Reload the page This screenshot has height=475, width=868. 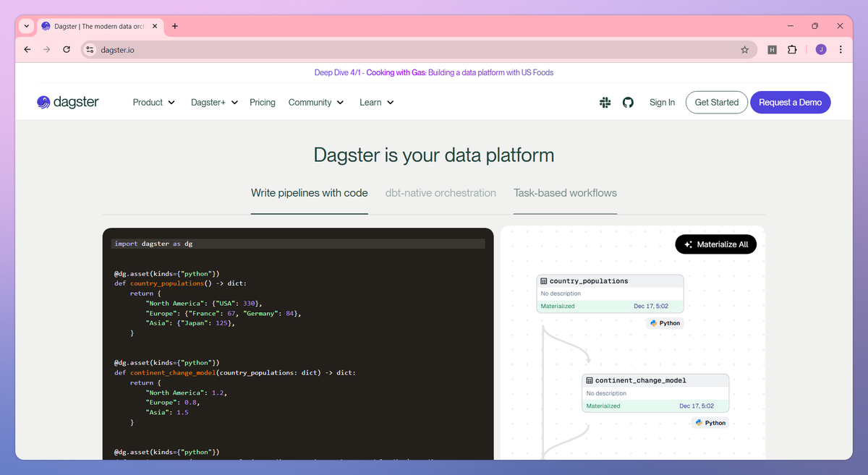[x=67, y=50]
